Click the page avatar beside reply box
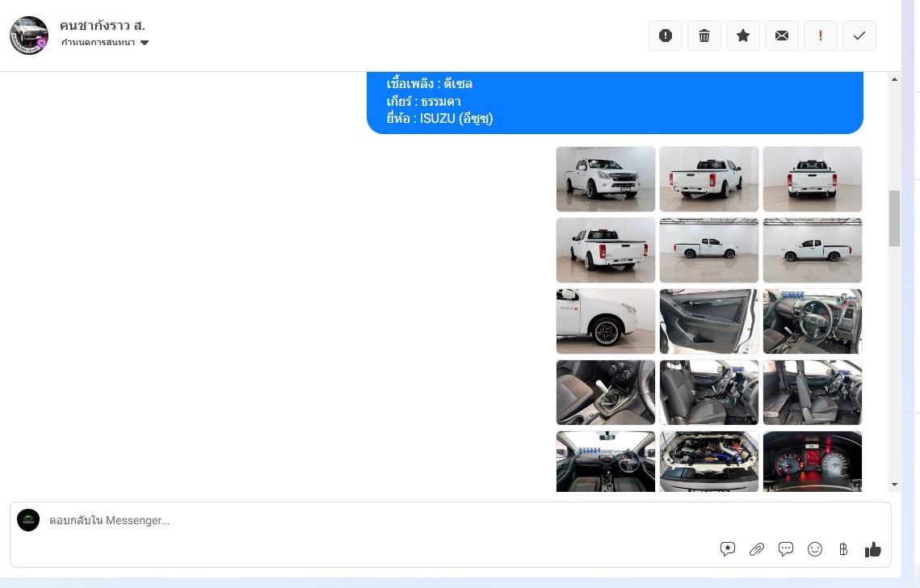 click(x=28, y=520)
